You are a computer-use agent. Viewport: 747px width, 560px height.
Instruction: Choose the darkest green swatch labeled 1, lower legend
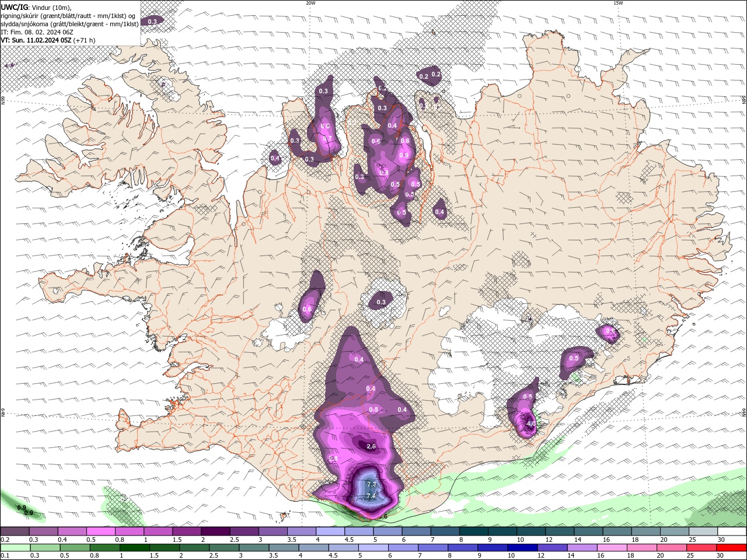(134, 548)
